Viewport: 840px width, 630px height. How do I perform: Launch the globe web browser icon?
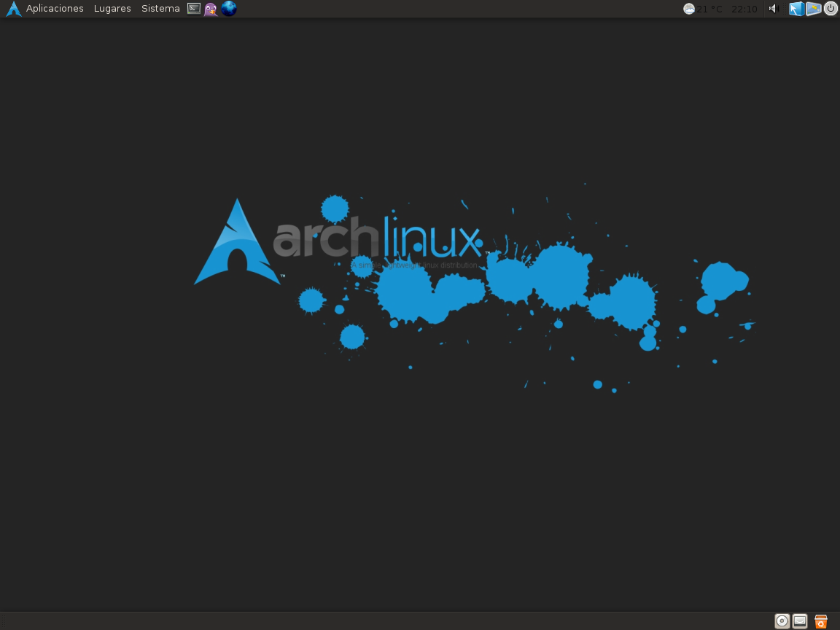[x=229, y=9]
